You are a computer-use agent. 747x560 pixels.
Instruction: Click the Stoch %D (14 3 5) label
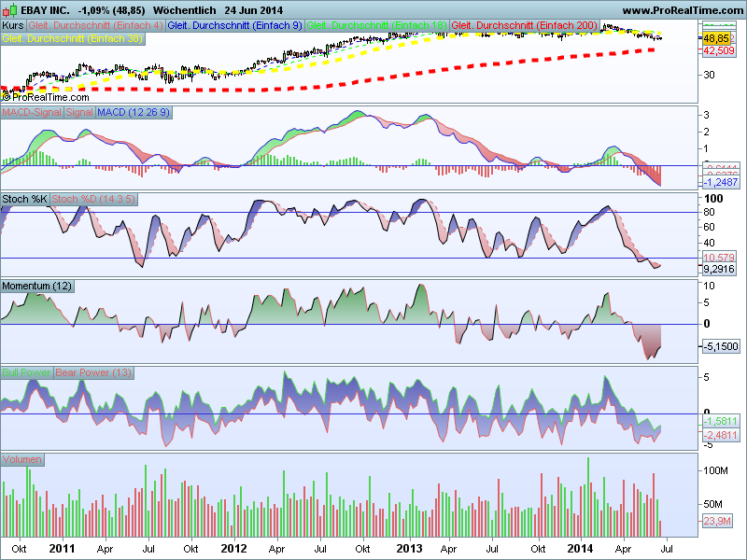pyautogui.click(x=92, y=199)
